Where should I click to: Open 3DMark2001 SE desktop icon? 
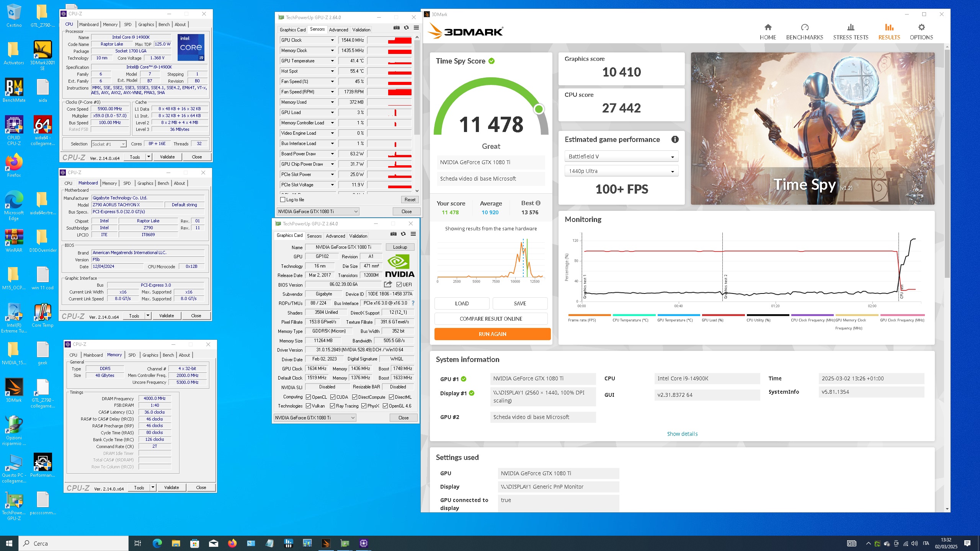point(42,55)
